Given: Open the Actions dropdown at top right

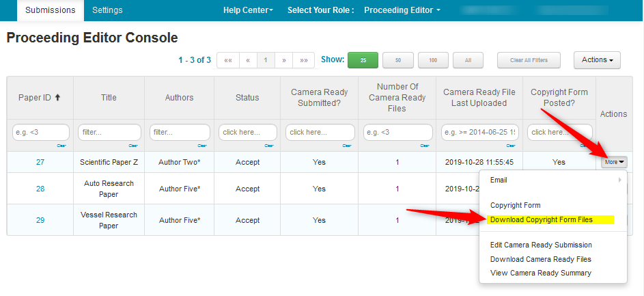Looking at the screenshot, I should (x=596, y=60).
